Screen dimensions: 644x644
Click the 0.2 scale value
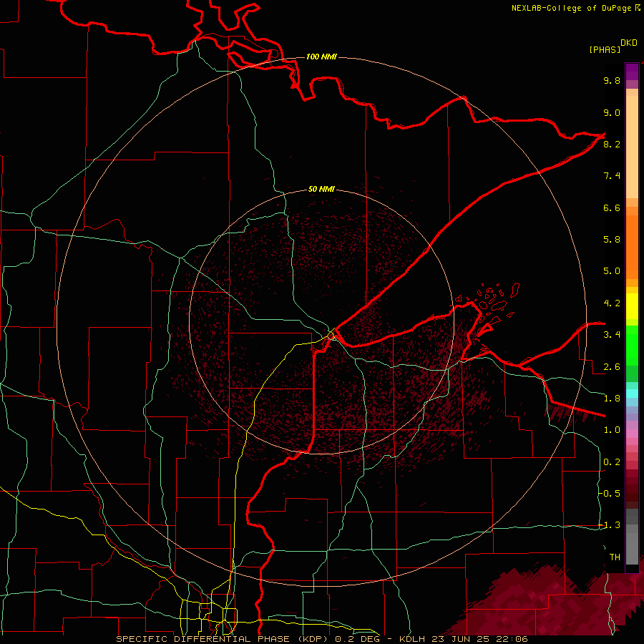click(612, 462)
